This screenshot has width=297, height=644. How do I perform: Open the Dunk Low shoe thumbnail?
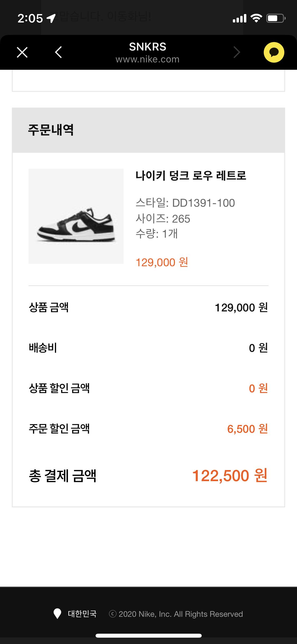coord(76,216)
